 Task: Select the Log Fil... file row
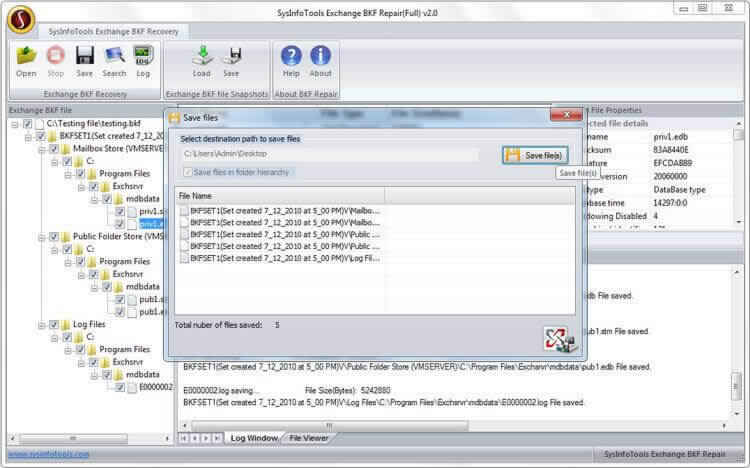click(x=280, y=258)
